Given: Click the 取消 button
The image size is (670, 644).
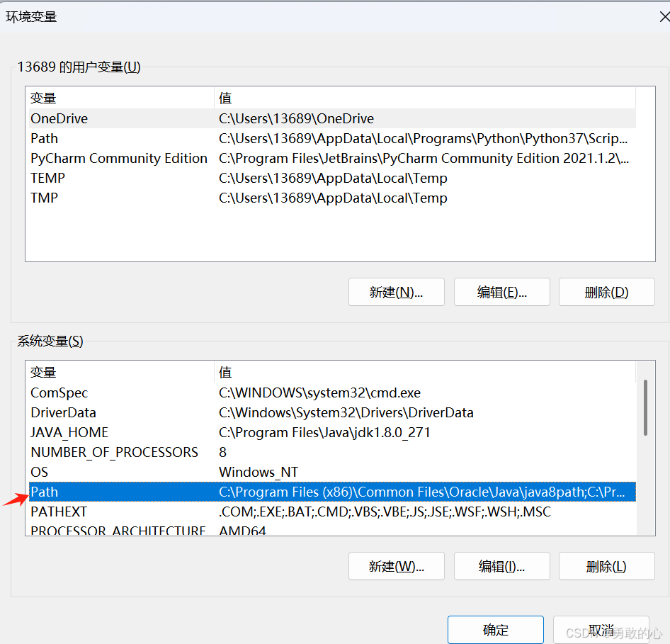Looking at the screenshot, I should click(x=601, y=629).
